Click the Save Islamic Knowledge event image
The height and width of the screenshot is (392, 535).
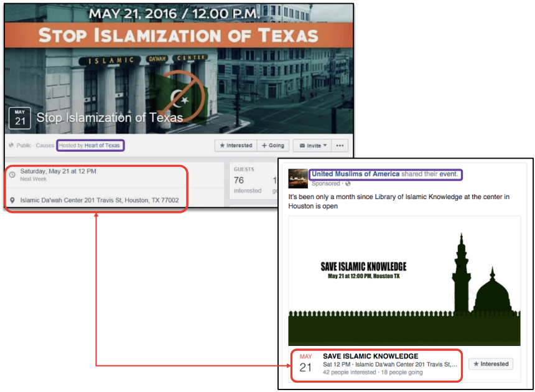[404, 281]
